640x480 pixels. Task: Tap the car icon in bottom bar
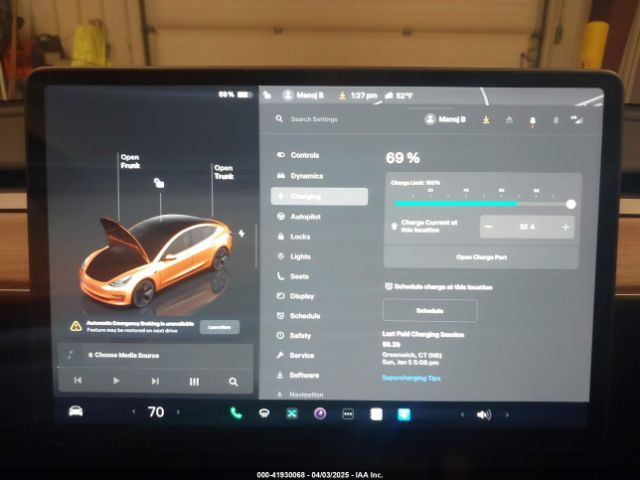coord(76,411)
